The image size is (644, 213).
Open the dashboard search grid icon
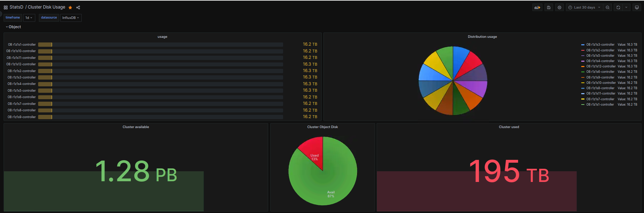pyautogui.click(x=6, y=7)
